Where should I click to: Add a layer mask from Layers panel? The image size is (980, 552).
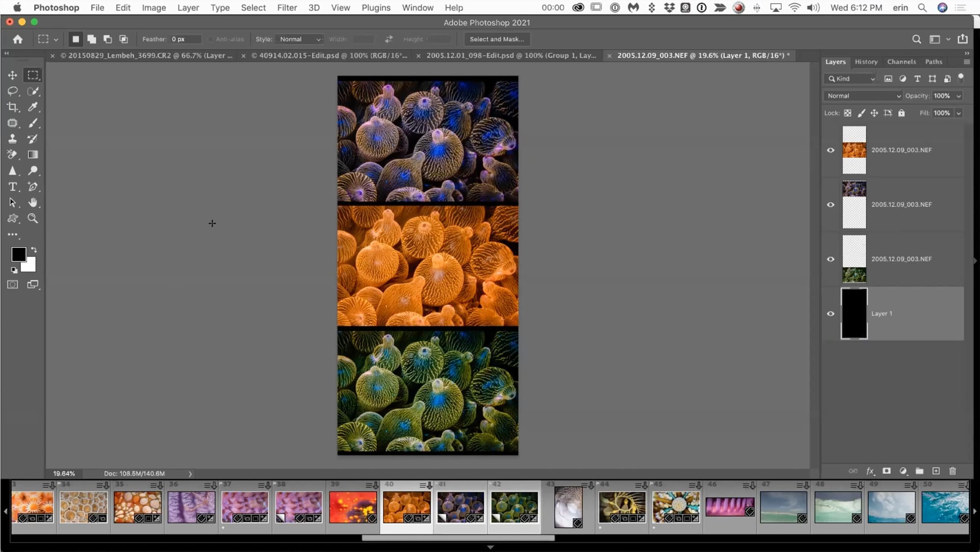click(886, 471)
